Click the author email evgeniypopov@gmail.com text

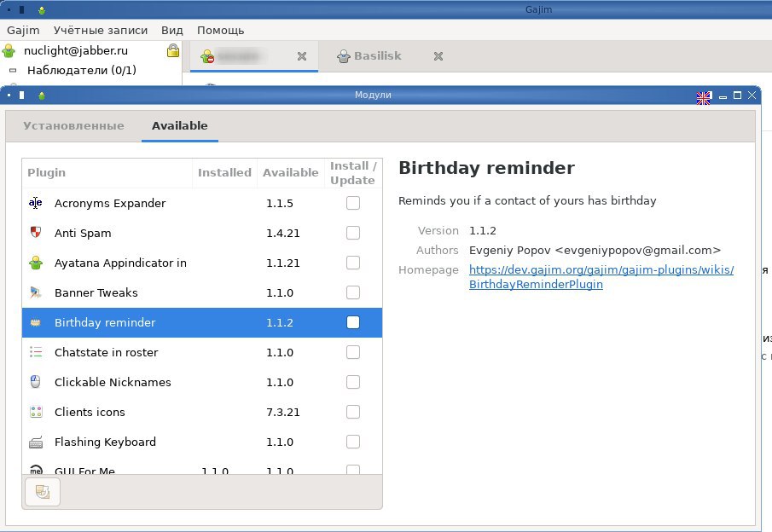pos(638,250)
